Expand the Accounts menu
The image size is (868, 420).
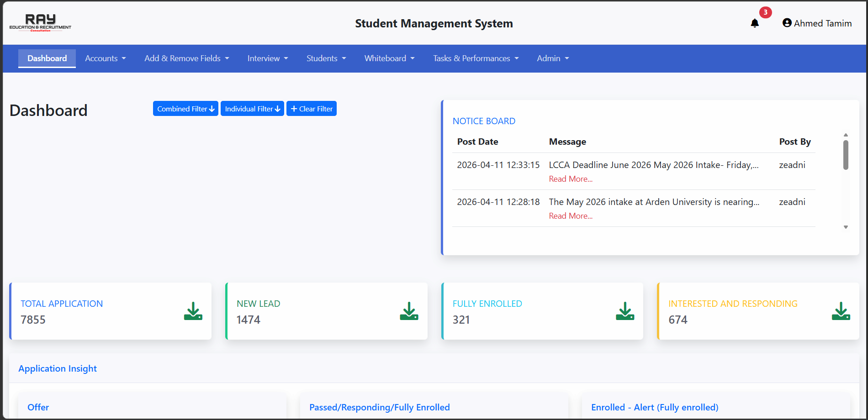106,58
